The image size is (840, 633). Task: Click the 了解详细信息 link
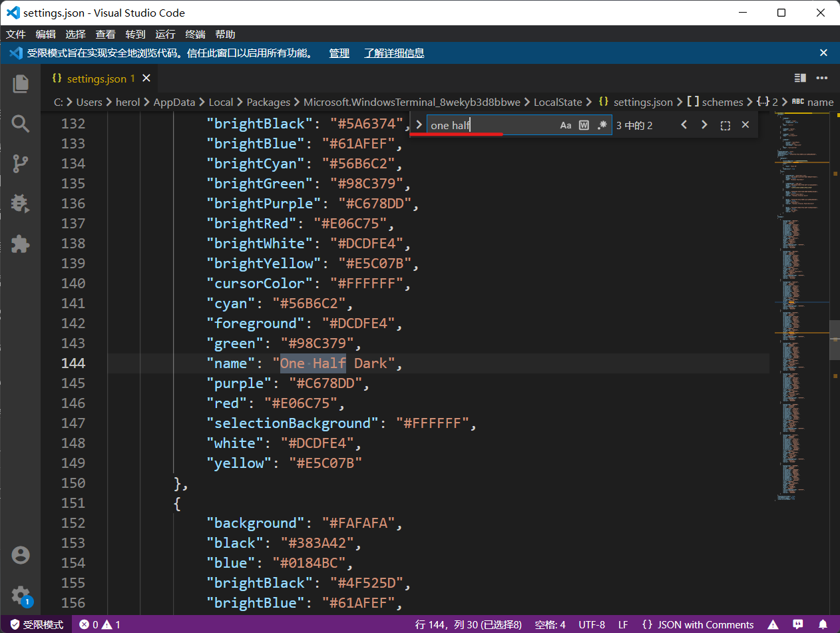pyautogui.click(x=394, y=53)
